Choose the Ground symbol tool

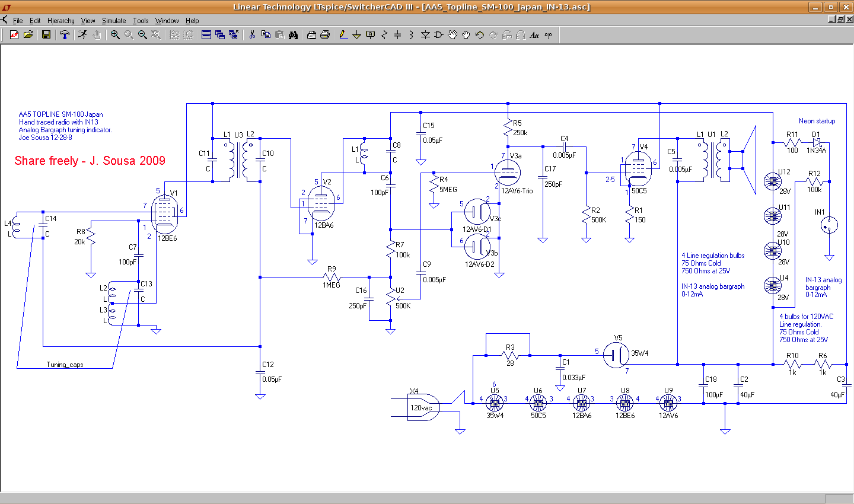pos(356,35)
